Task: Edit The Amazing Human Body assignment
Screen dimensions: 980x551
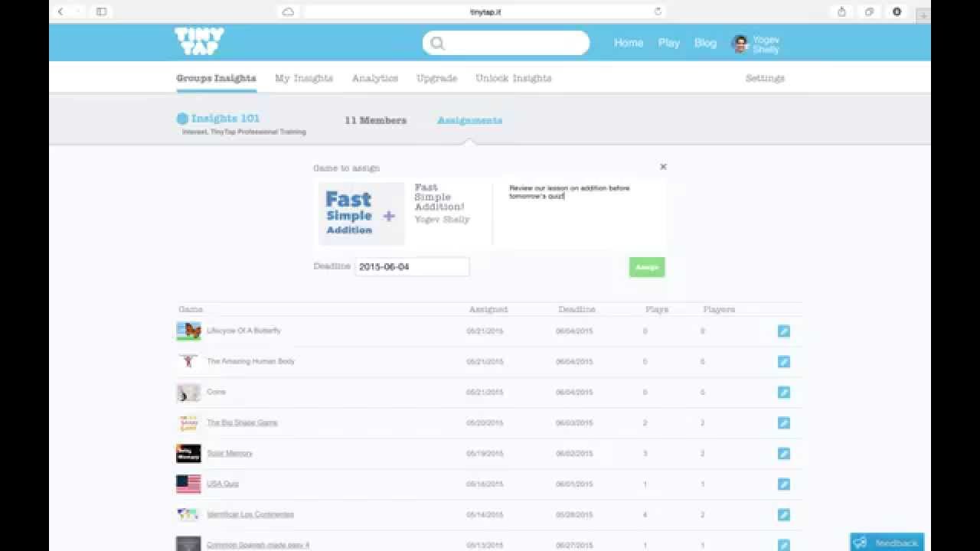Action: (783, 362)
